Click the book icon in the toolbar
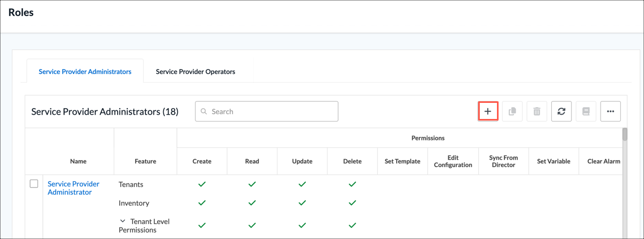The image size is (644, 239). tap(586, 111)
